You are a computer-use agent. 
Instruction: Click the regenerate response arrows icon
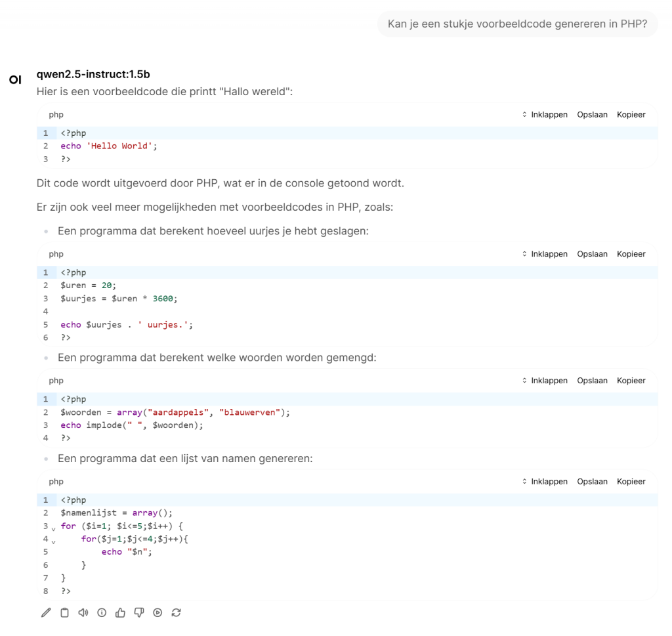coord(176,613)
